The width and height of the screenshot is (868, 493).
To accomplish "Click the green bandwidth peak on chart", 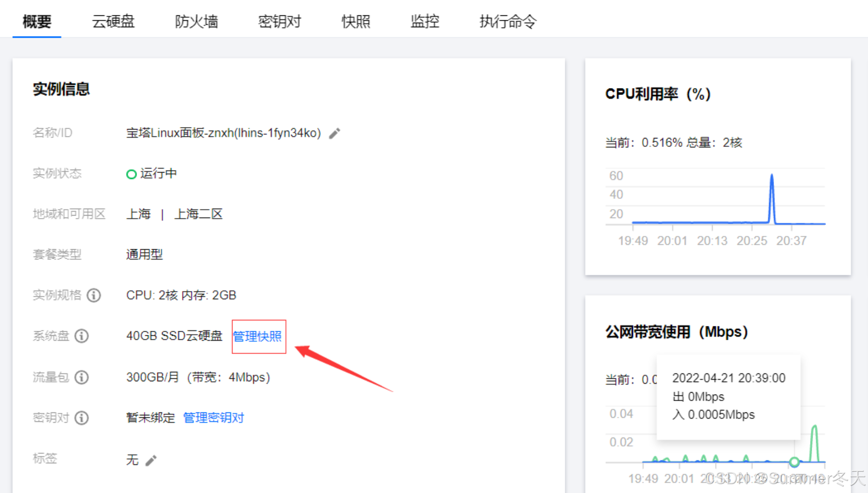I will coord(814,443).
